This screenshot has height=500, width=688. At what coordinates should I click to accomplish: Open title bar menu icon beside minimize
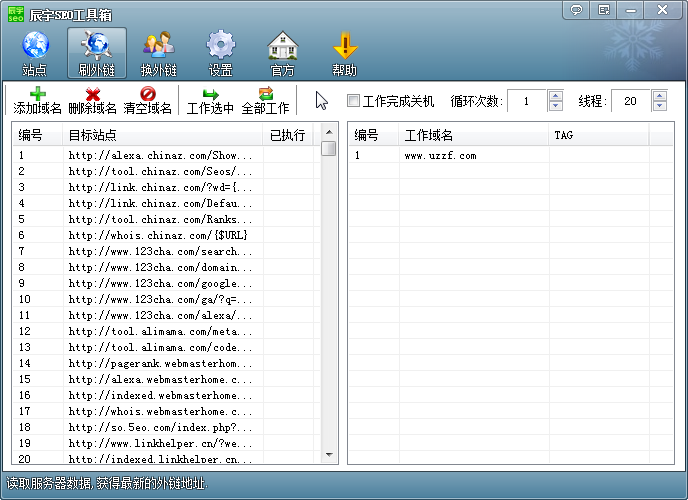click(603, 10)
